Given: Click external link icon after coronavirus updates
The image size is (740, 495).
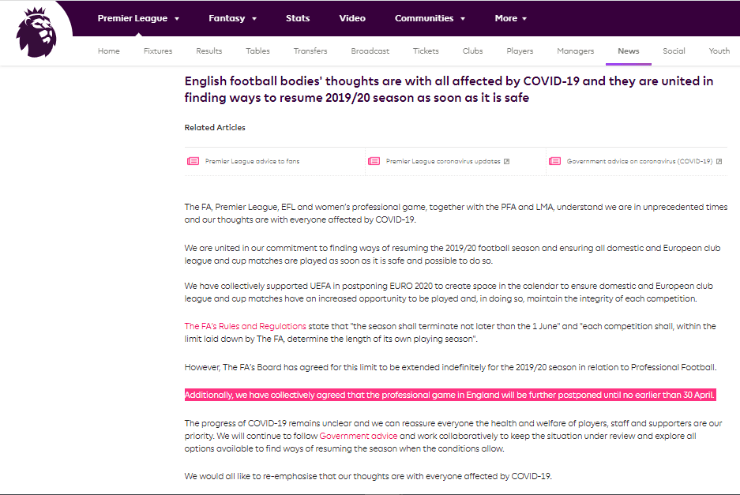Looking at the screenshot, I should click(x=506, y=160).
